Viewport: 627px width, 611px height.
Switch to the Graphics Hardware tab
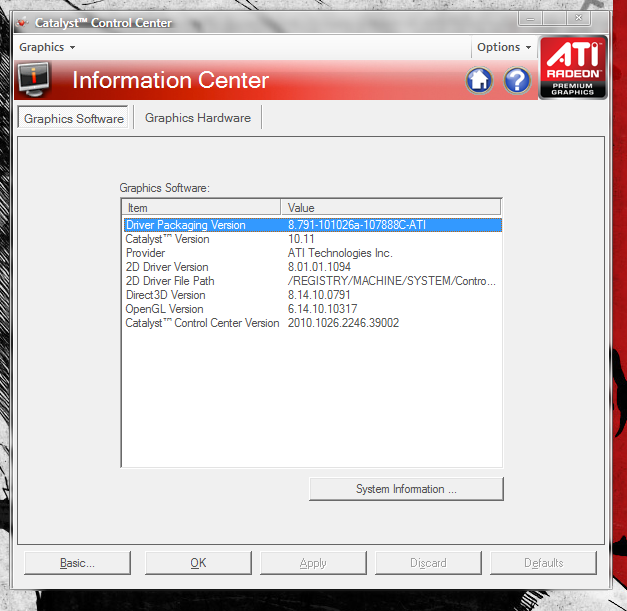click(x=198, y=118)
